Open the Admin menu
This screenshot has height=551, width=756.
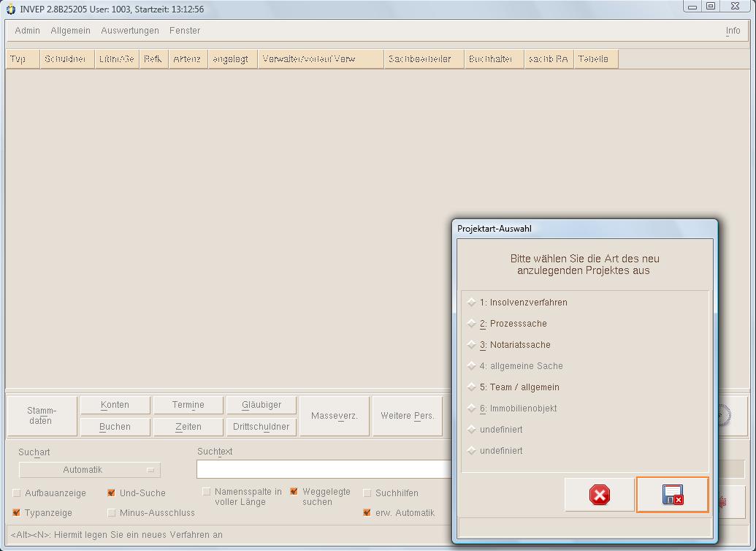28,31
